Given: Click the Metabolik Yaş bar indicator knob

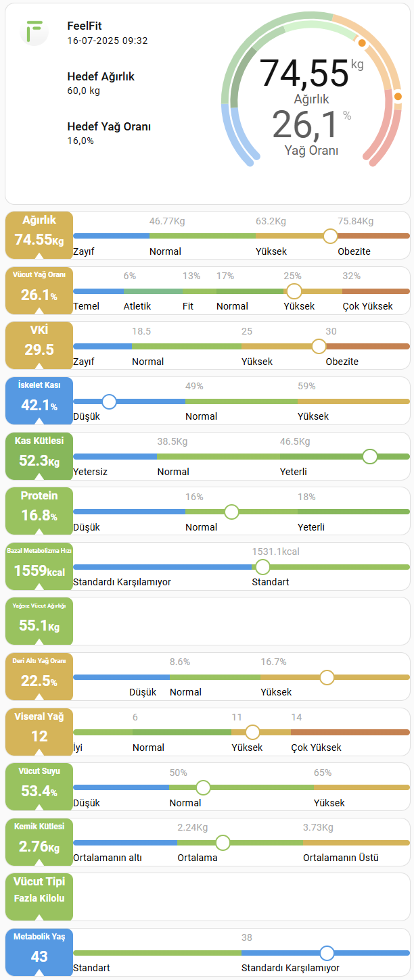Looking at the screenshot, I should [327, 953].
